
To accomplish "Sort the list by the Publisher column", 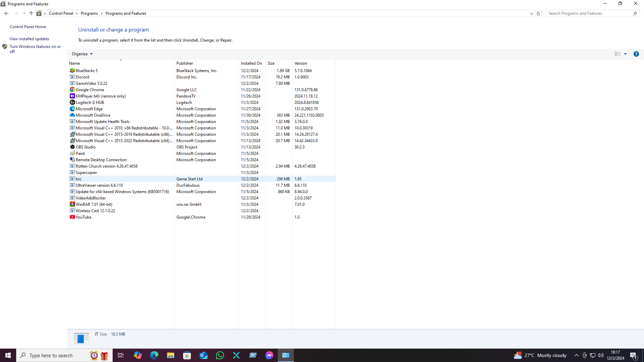I will pyautogui.click(x=185, y=63).
